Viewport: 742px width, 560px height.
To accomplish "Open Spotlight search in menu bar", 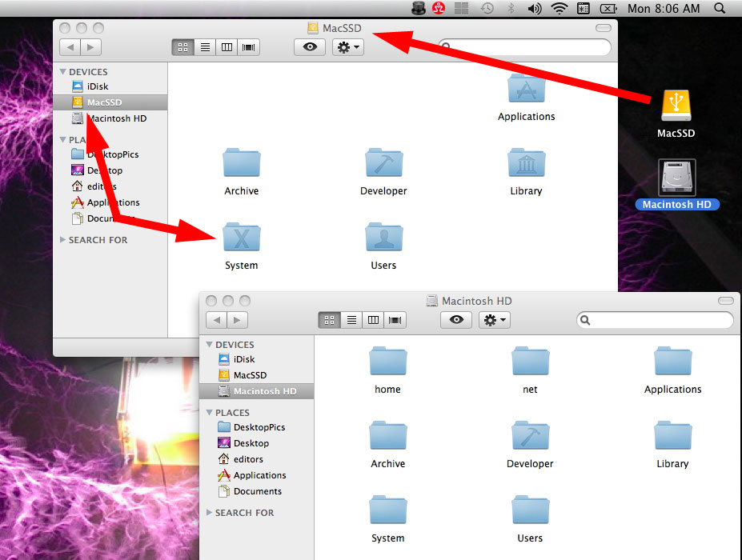I will click(720, 8).
